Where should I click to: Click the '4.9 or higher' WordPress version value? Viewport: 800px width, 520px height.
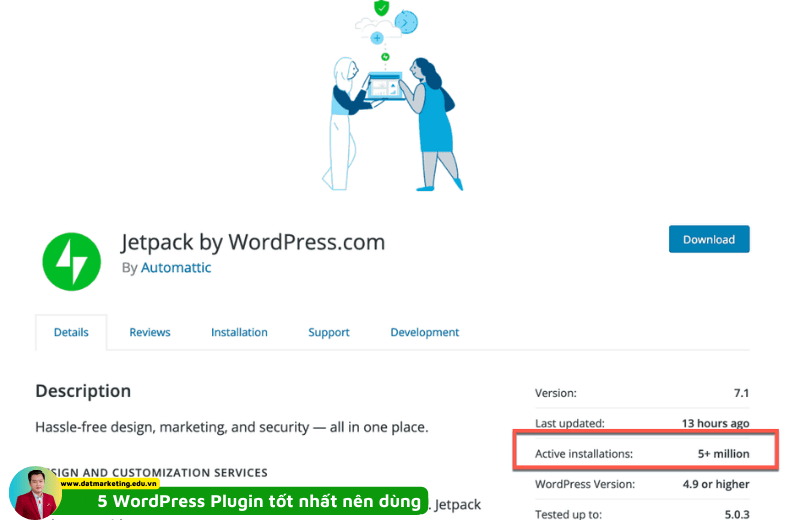716,484
